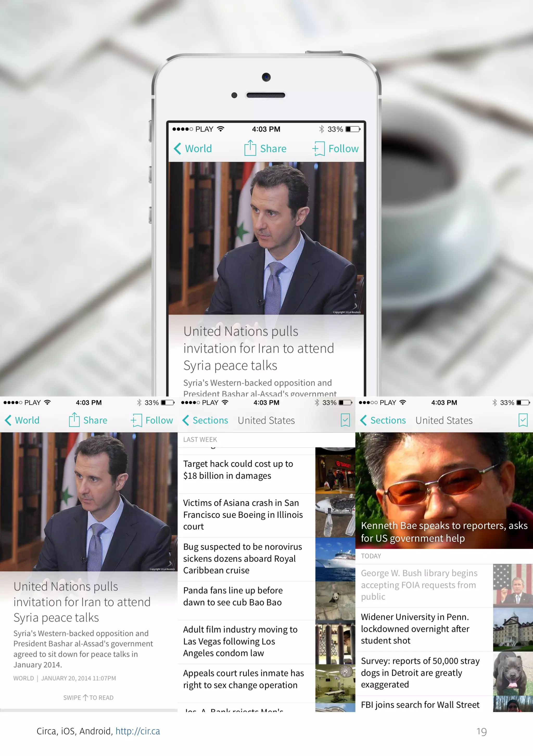533x756 pixels.
Task: Tap the George W. Bush flag thumbnail
Action: [513, 585]
